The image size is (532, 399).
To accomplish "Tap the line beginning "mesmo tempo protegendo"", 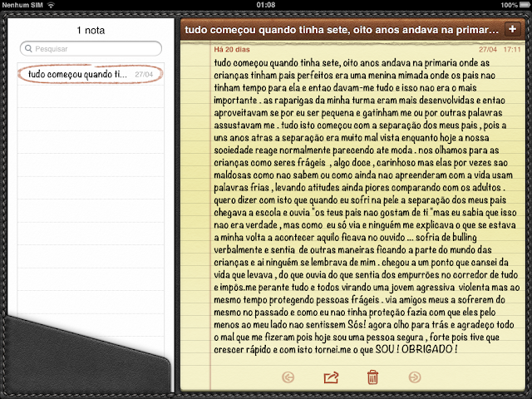I will 360,300.
